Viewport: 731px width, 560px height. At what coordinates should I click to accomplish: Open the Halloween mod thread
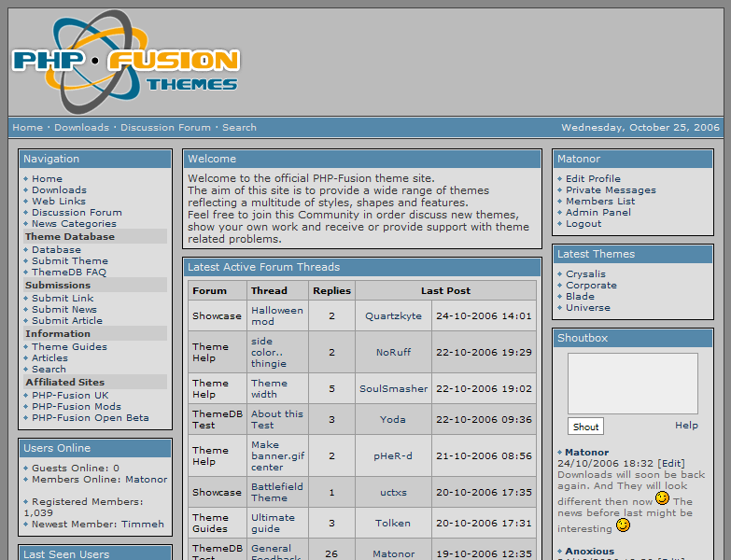[277, 315]
